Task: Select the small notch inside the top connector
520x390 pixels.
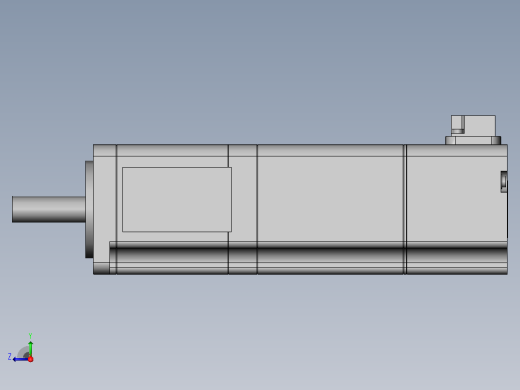Action: [x=458, y=125]
